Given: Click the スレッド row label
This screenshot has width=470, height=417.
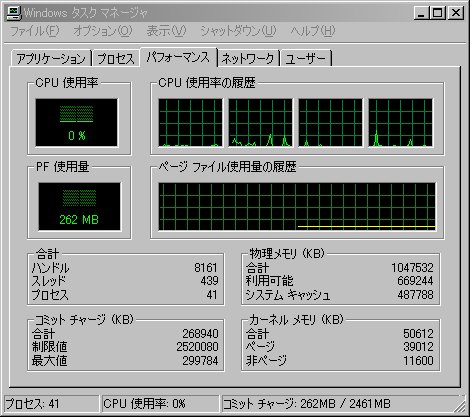Looking at the screenshot, I should pos(49,281).
